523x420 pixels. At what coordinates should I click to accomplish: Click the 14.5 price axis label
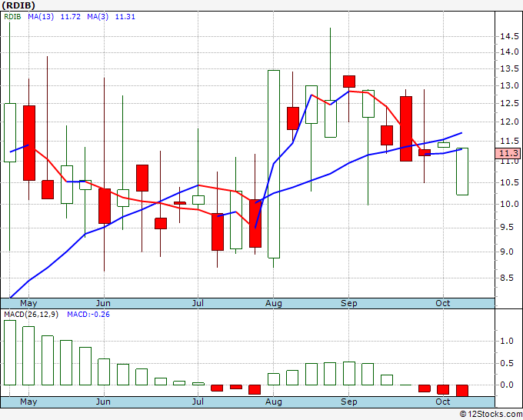pyautogui.click(x=509, y=36)
